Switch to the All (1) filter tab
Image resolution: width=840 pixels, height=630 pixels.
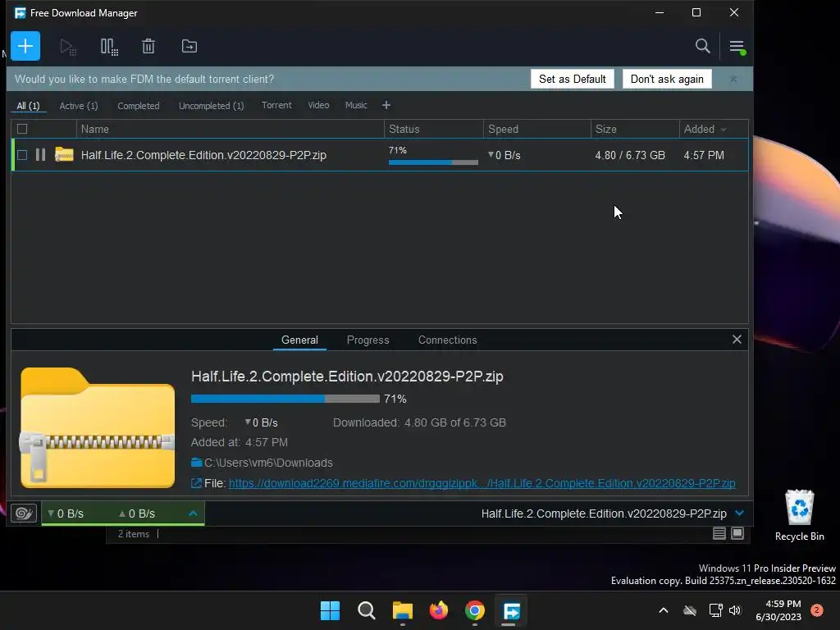29,106
